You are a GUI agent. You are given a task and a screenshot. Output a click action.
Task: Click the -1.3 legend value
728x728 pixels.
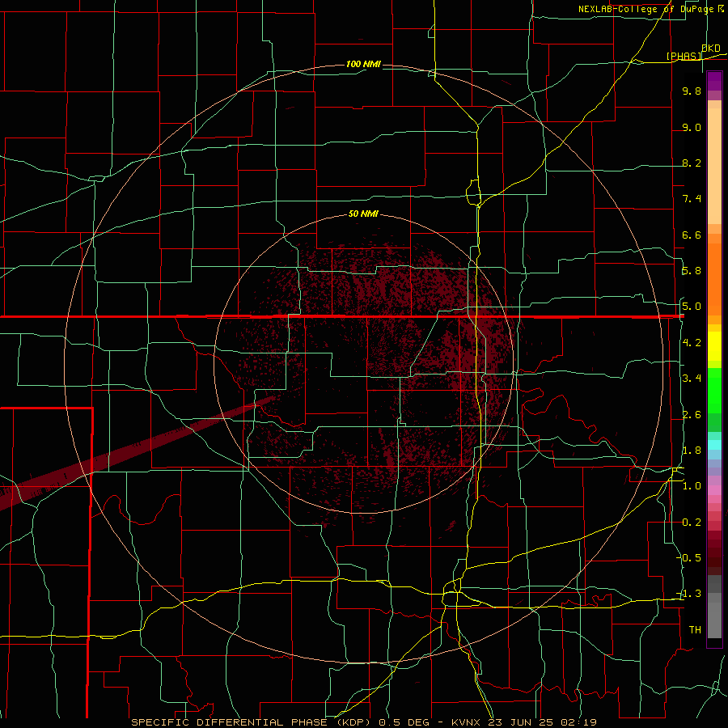689,594
